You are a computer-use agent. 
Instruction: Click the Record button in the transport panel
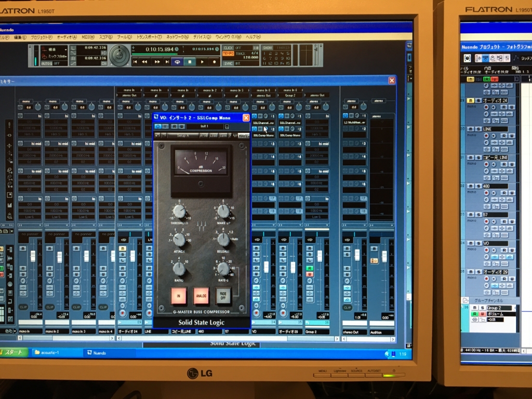pos(214,62)
